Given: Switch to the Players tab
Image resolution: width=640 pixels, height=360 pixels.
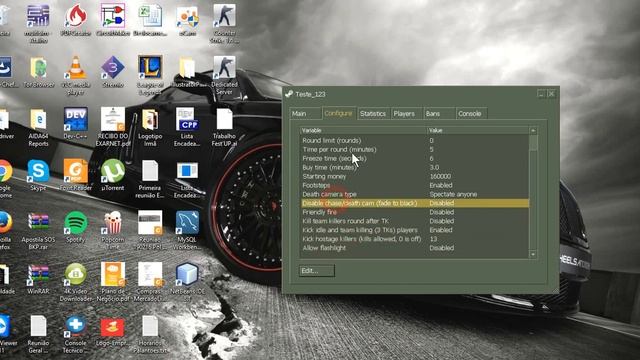Looking at the screenshot, I should 406,113.
